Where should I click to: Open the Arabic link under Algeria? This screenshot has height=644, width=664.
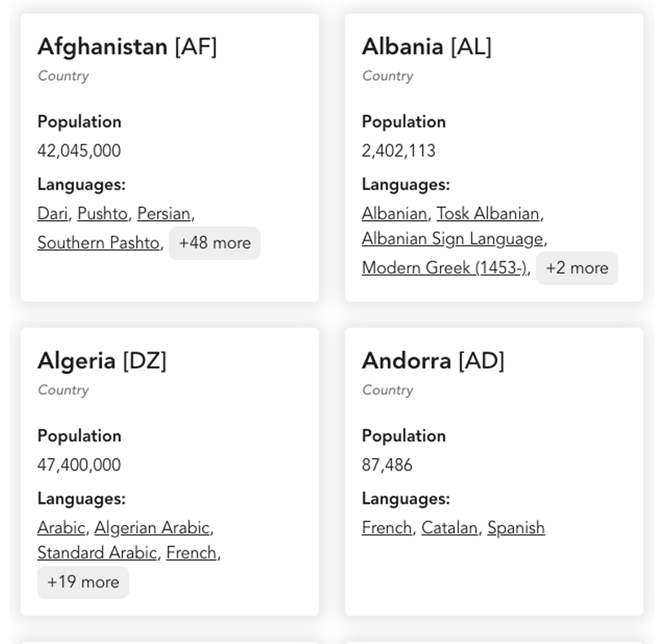60,527
